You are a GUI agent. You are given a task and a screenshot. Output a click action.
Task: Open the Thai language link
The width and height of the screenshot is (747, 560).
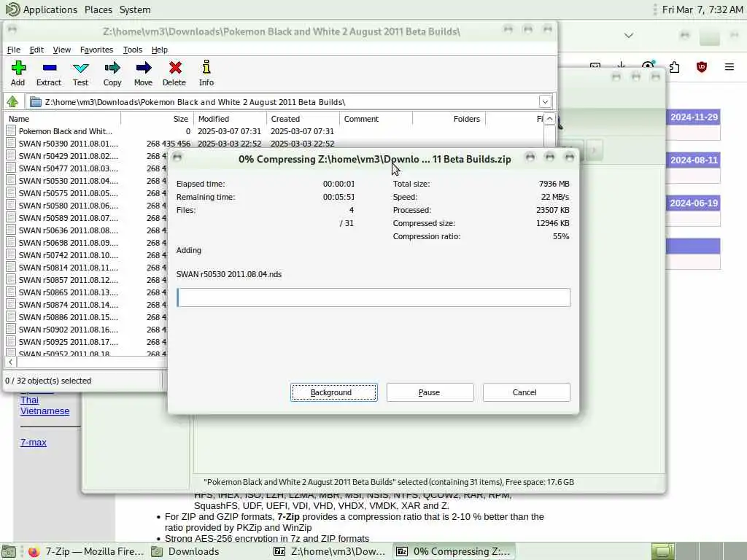point(29,400)
